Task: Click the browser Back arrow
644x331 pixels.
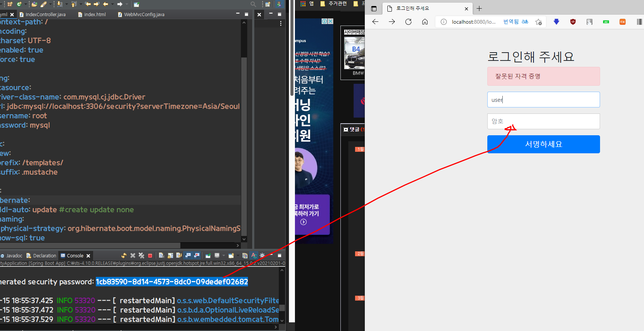Action: coord(375,22)
